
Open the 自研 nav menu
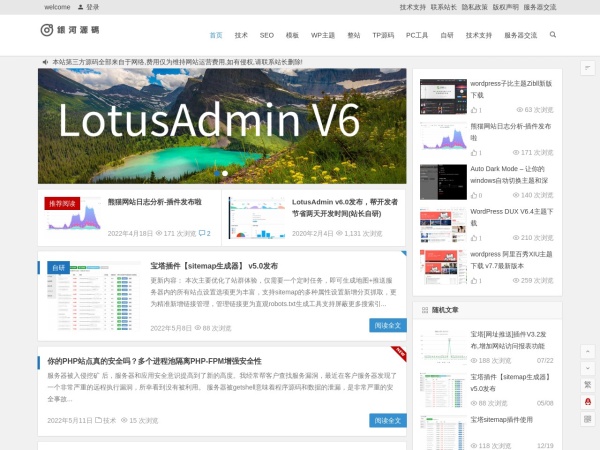point(447,35)
